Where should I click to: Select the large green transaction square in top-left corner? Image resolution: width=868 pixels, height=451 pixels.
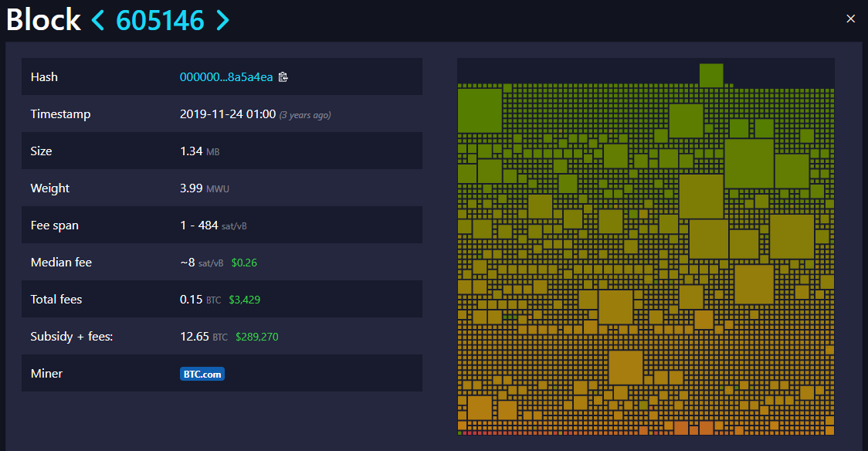(480, 110)
